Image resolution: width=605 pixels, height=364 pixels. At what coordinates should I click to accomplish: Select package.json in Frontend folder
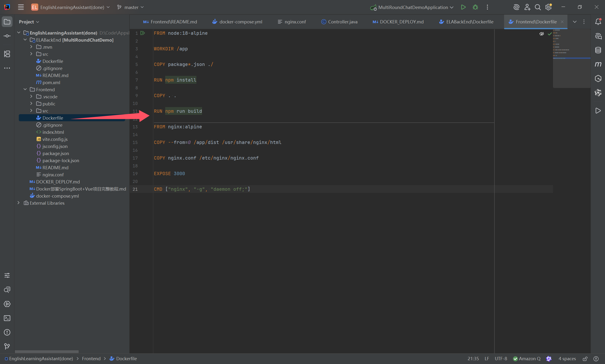[x=56, y=153]
